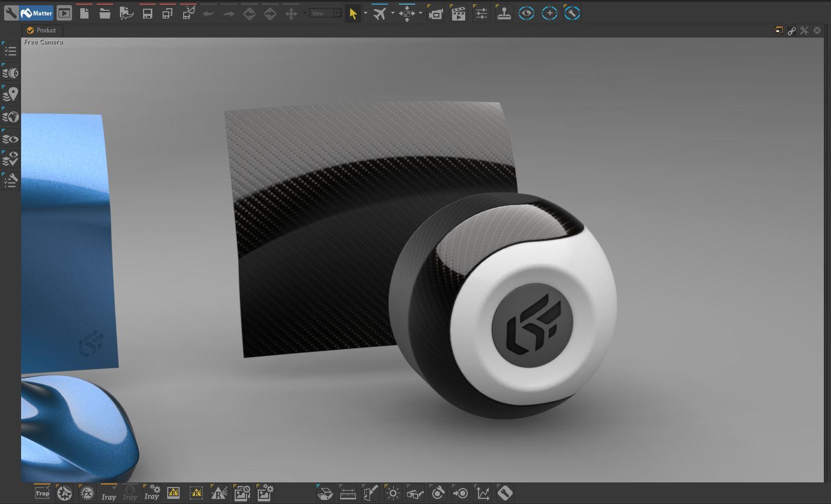Open the eye-with-checkmark sidebar
This screenshot has width=831, height=504.
[10, 159]
